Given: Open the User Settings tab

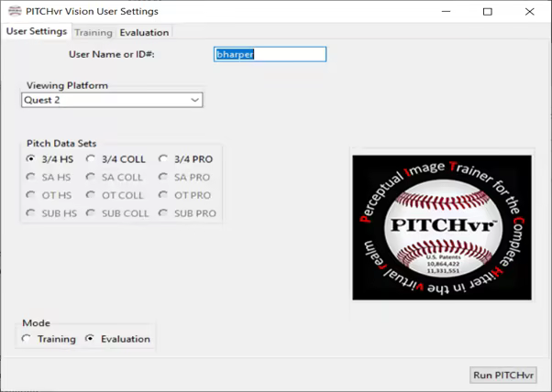Looking at the screenshot, I should pos(37,31).
